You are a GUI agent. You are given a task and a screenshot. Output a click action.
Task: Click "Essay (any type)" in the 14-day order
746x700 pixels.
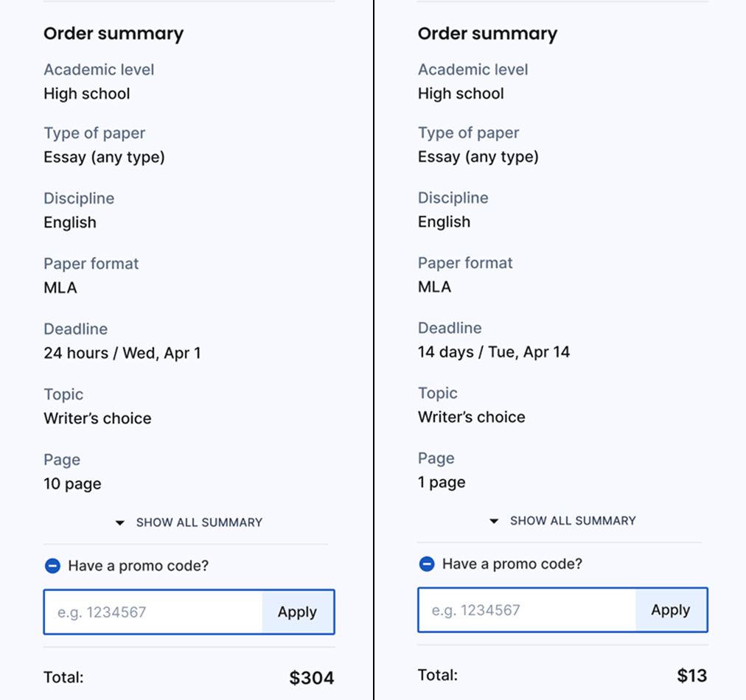[478, 157]
